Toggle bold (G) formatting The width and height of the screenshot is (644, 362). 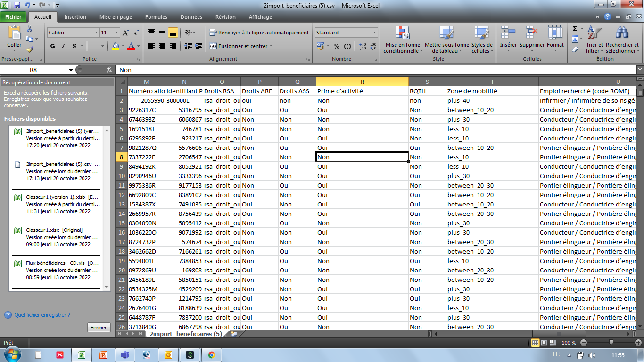[52, 46]
